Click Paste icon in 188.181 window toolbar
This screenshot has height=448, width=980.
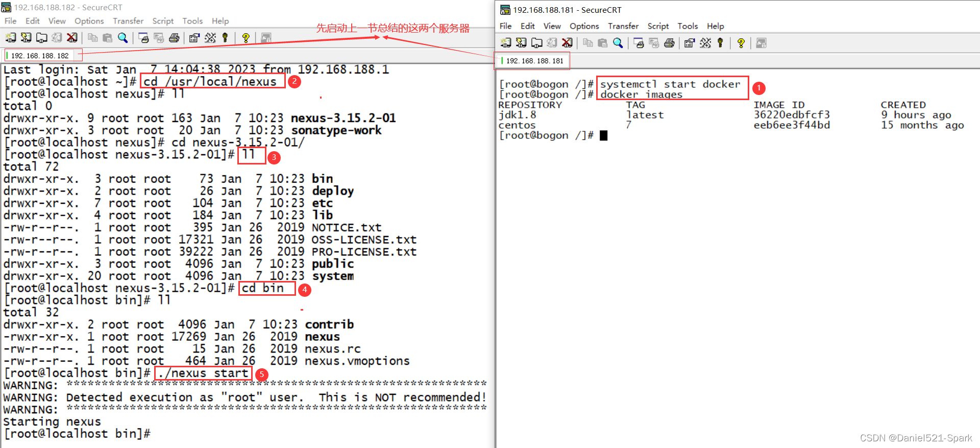point(602,43)
